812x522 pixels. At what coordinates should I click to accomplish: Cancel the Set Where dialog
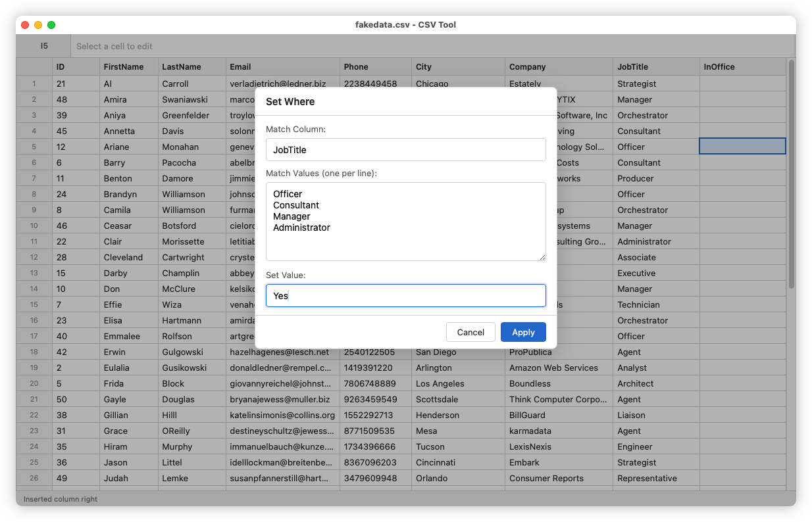coord(470,332)
